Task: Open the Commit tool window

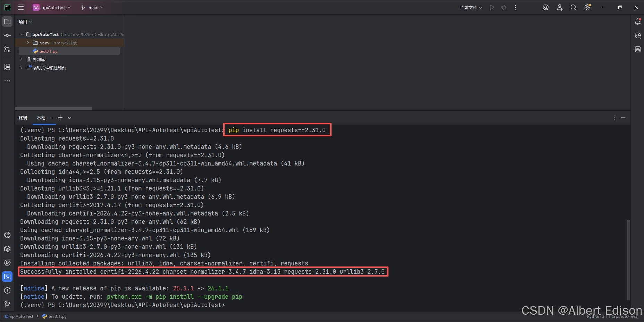Action: (x=7, y=35)
